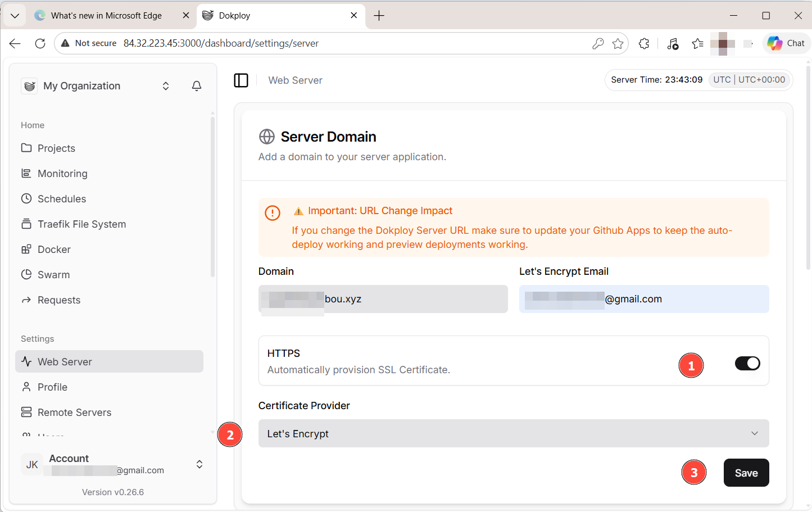Viewport: 812px width, 512px height.
Task: Select the UTC server time display
Action: coord(722,80)
